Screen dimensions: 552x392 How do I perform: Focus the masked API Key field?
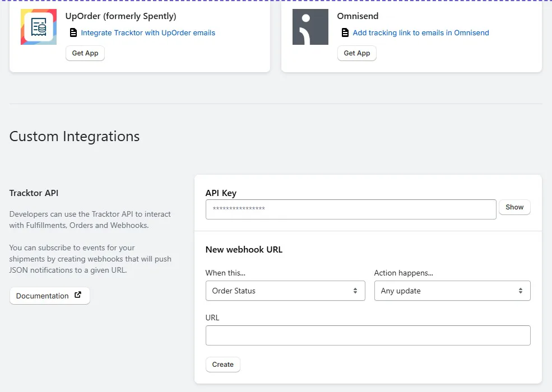351,209
